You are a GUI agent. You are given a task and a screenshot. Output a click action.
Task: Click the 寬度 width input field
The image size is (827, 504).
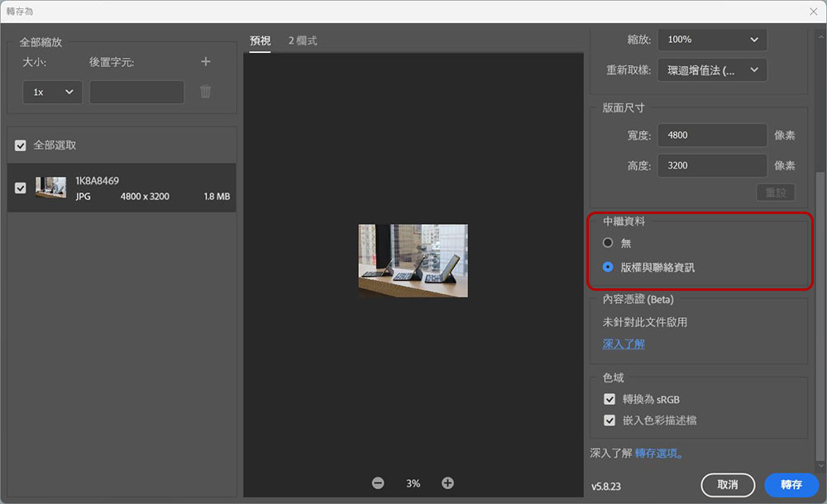[712, 135]
